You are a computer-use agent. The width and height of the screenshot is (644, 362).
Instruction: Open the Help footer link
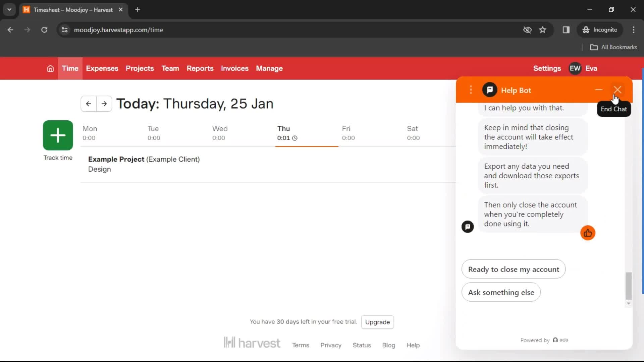click(x=413, y=345)
